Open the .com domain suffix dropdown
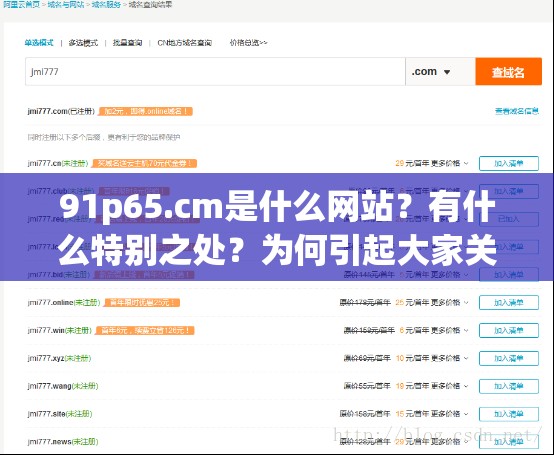Viewport: 554px width, 455px height. tap(440, 72)
